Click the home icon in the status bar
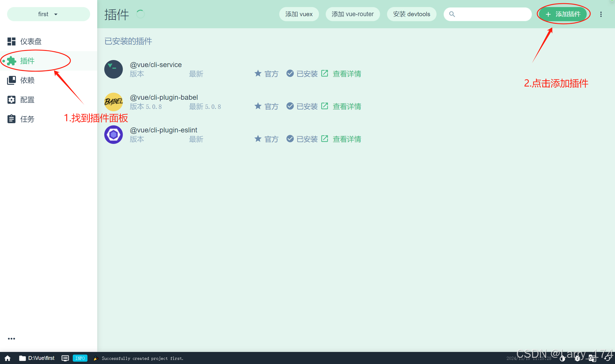 pyautogui.click(x=7, y=358)
